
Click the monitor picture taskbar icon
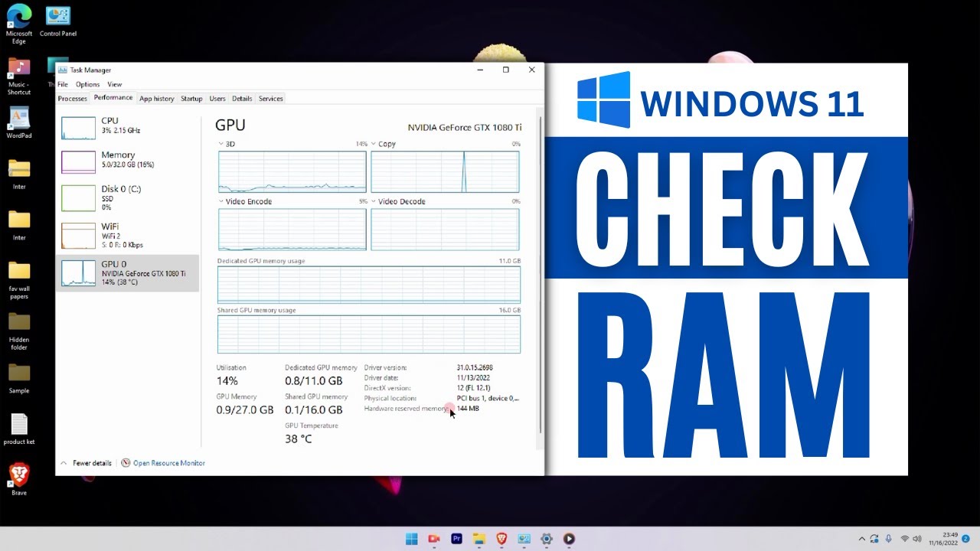click(x=524, y=539)
